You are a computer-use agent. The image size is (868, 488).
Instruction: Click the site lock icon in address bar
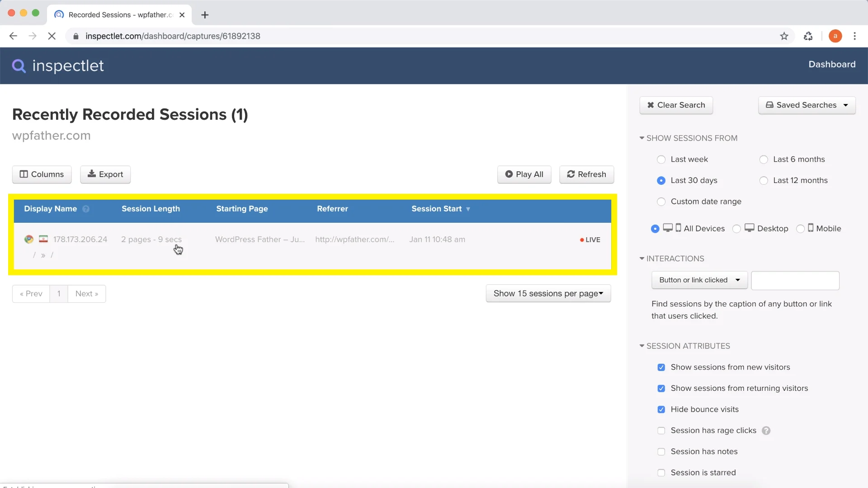click(76, 36)
